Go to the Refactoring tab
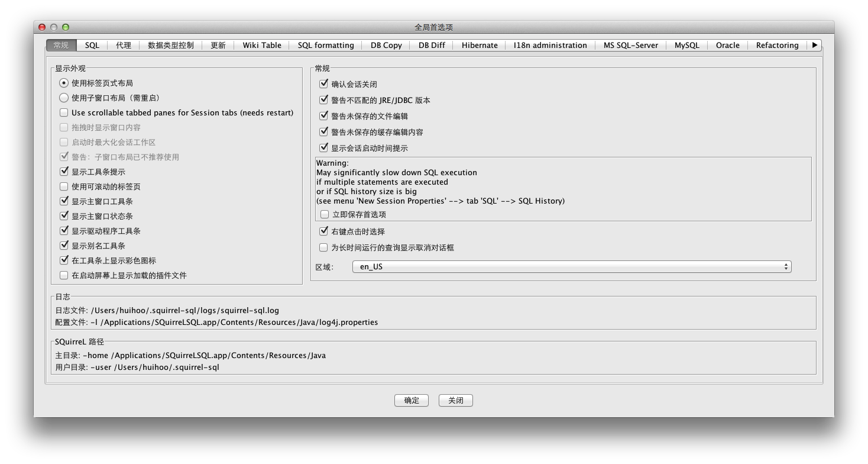868x464 pixels. 777,46
